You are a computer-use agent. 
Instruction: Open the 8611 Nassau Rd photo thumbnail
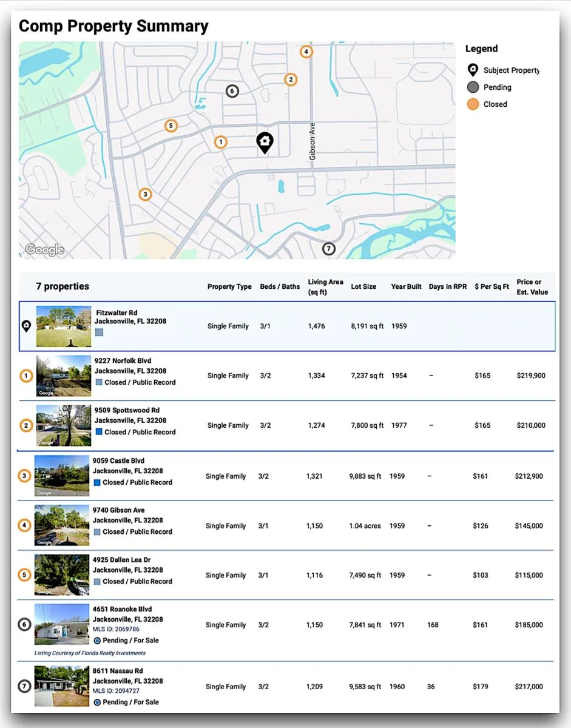click(62, 686)
